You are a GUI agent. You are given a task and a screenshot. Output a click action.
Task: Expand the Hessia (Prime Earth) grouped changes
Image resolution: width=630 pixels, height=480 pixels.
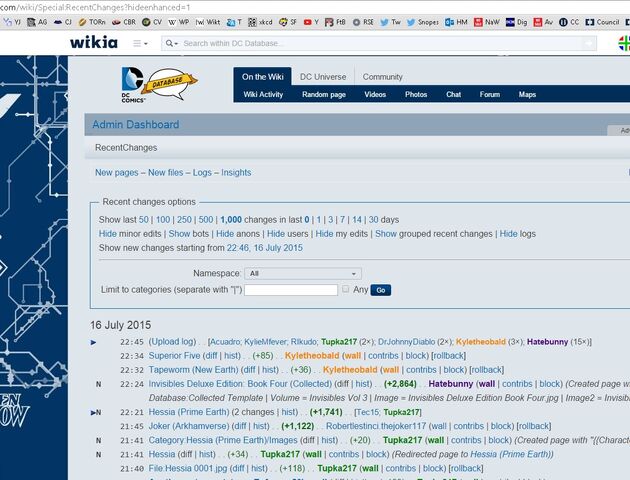(93, 413)
